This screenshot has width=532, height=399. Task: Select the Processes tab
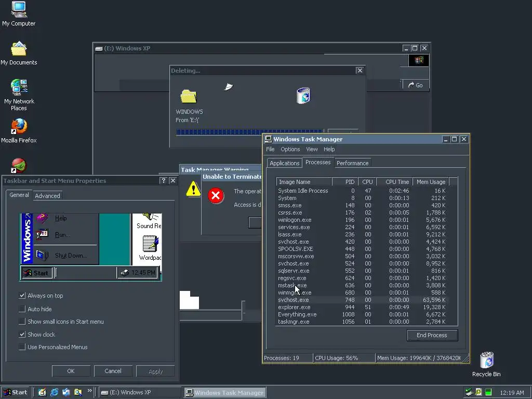click(x=318, y=162)
